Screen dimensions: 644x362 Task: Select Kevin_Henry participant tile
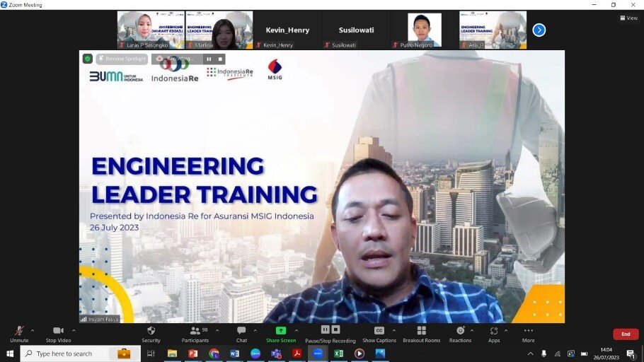point(287,30)
